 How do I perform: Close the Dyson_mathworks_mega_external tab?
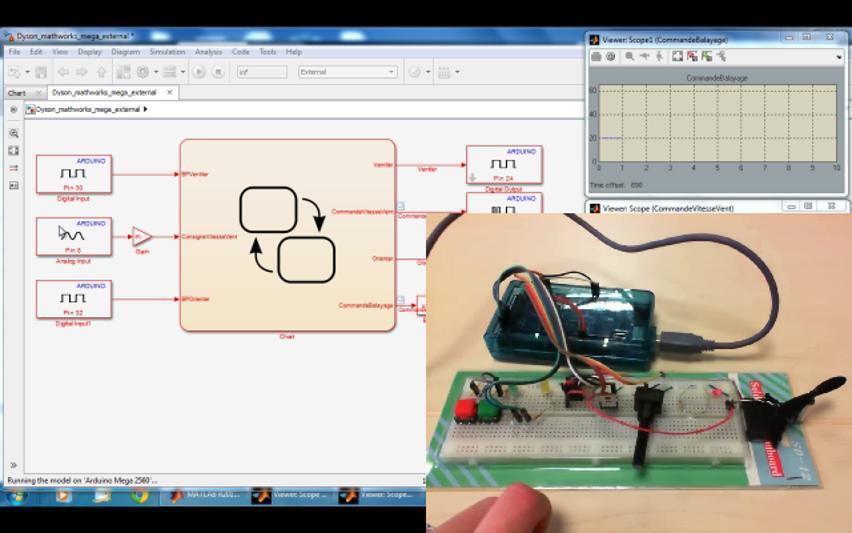click(x=170, y=92)
